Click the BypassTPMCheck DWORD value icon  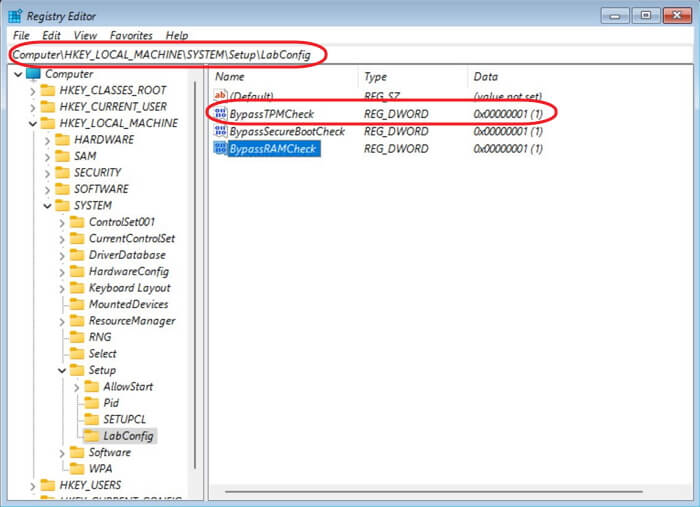[221, 114]
